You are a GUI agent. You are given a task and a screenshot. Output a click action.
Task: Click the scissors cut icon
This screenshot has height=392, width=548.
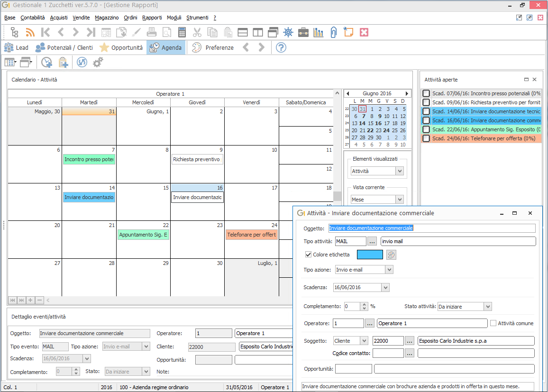pyautogui.click(x=197, y=33)
